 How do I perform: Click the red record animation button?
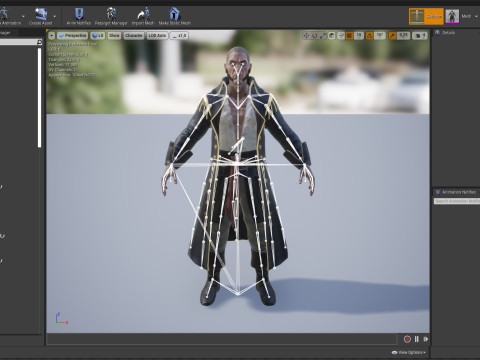pyautogui.click(x=407, y=339)
